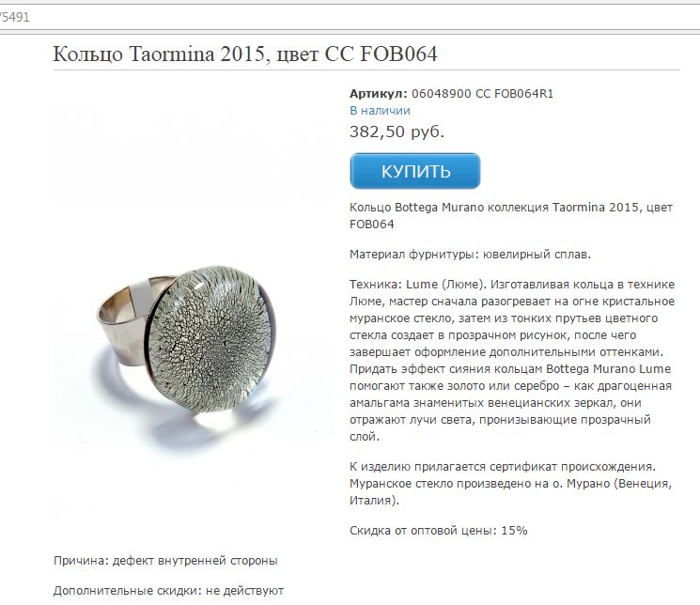Click the bold Артикул label
Image resolution: width=700 pixels, height=605 pixels.
coord(378,94)
